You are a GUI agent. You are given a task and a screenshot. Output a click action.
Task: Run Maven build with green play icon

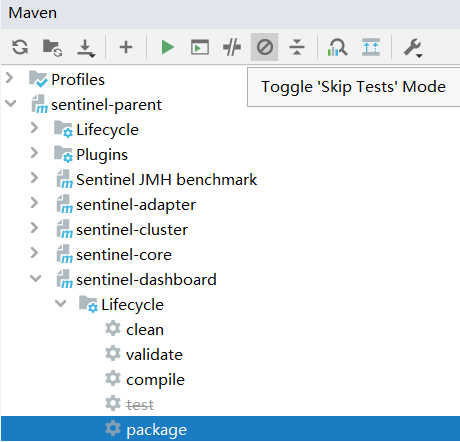167,47
